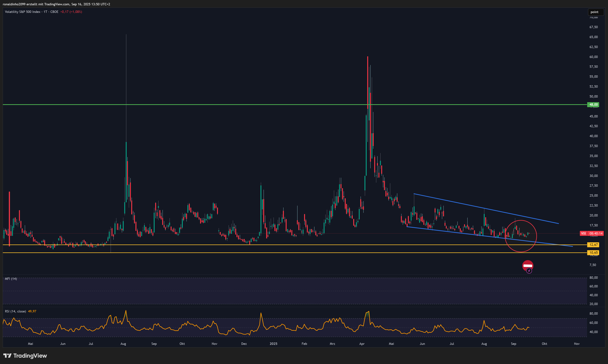Click the 60,00 level on main price axis

click(593, 57)
